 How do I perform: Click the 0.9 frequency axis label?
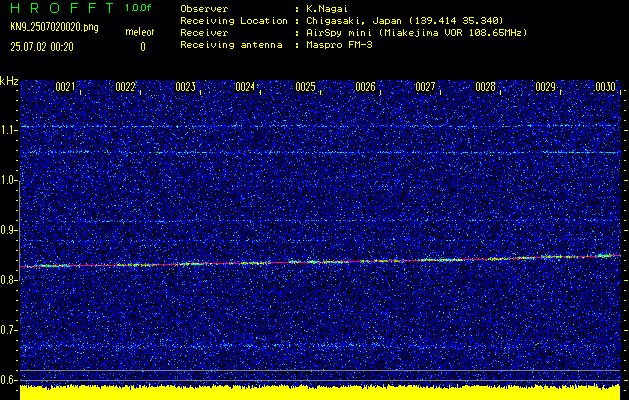(x=8, y=230)
